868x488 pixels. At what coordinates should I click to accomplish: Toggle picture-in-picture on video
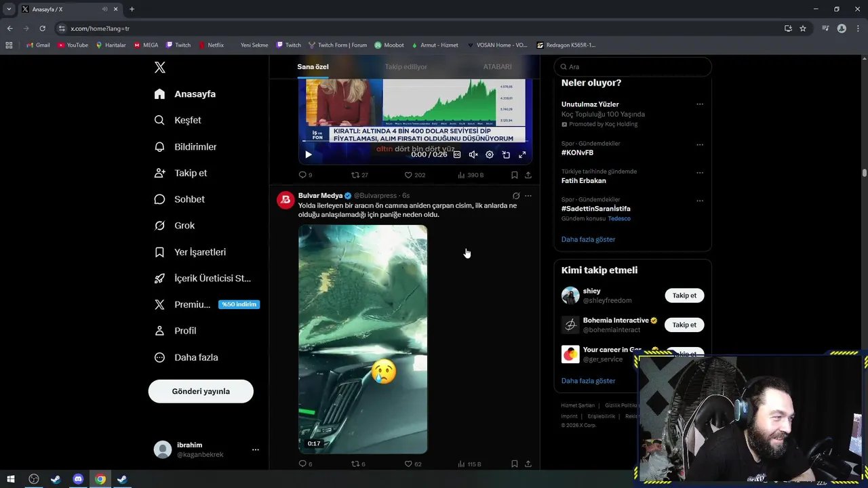point(506,155)
